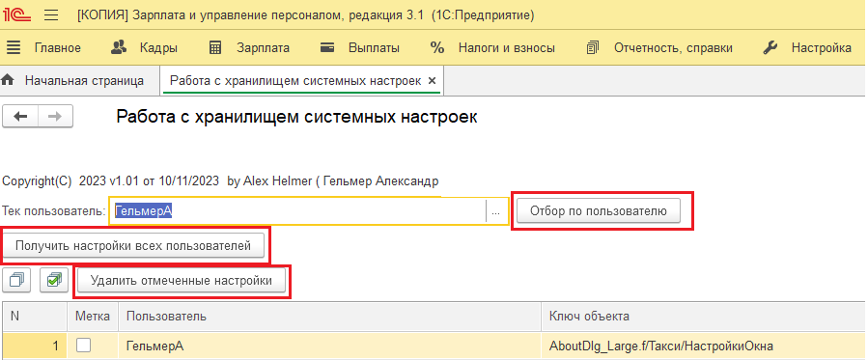Click the Главное menu lines icon

point(14,48)
